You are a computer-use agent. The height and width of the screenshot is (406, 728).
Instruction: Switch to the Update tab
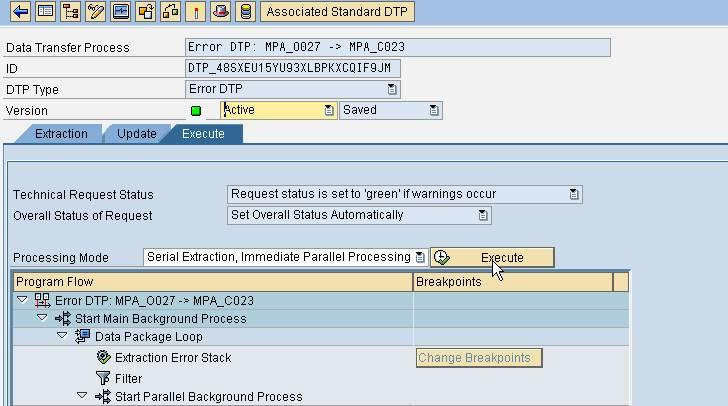[136, 134]
